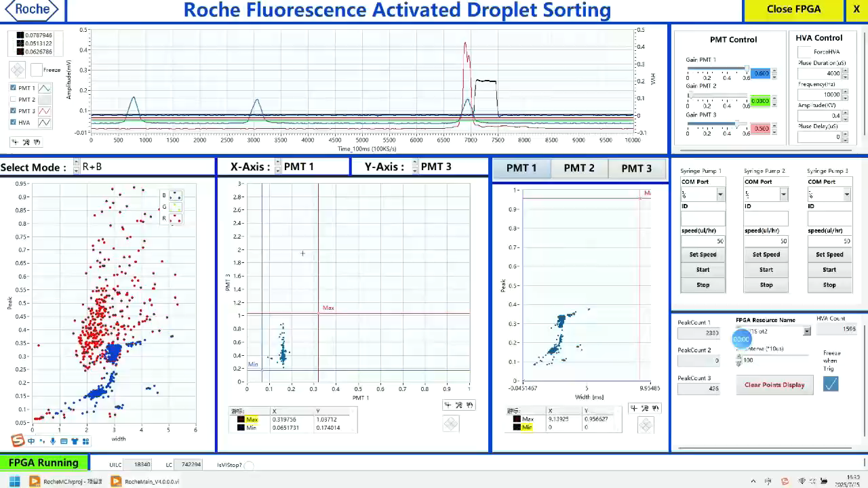Click the Syringe Pump 2 speed field
868x488 pixels.
(x=766, y=241)
